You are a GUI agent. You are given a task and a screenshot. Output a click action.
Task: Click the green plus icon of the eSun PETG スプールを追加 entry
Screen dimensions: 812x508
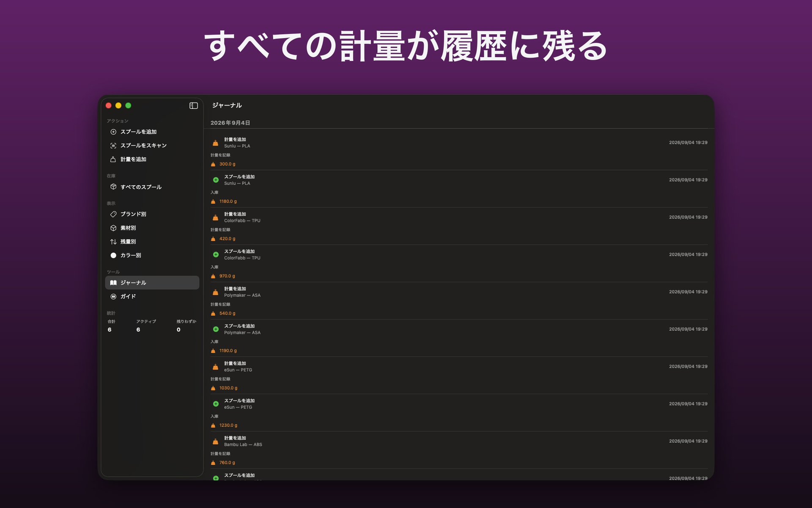click(x=216, y=404)
